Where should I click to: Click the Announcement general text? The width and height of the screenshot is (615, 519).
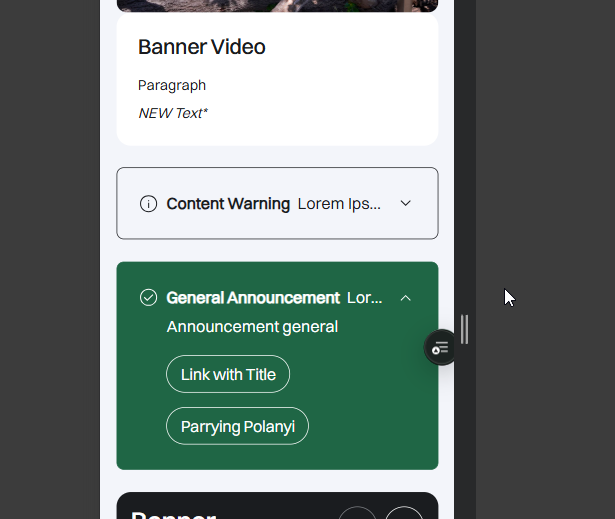pos(252,327)
